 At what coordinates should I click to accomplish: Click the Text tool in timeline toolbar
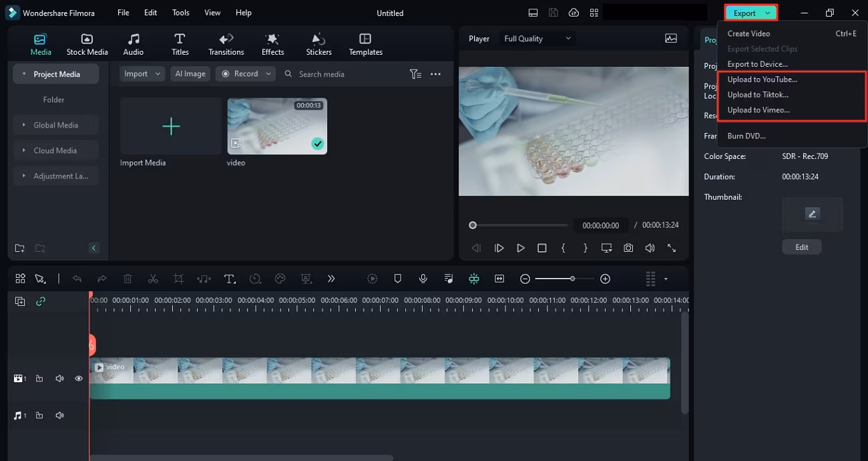coord(230,279)
